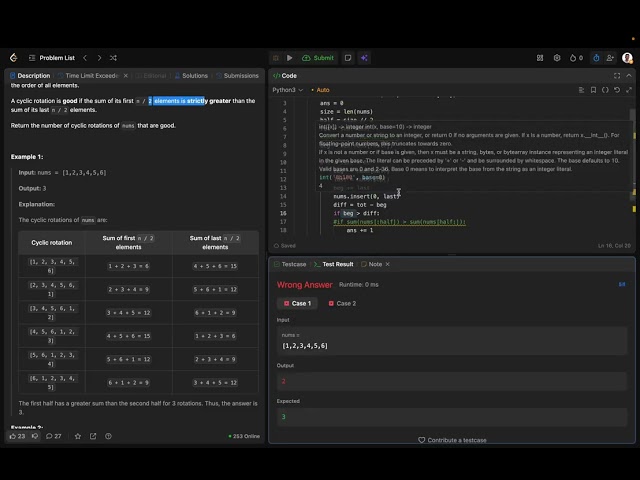Screen dimensions: 640x480
Task: Open the profile avatar menu
Action: coord(627,58)
